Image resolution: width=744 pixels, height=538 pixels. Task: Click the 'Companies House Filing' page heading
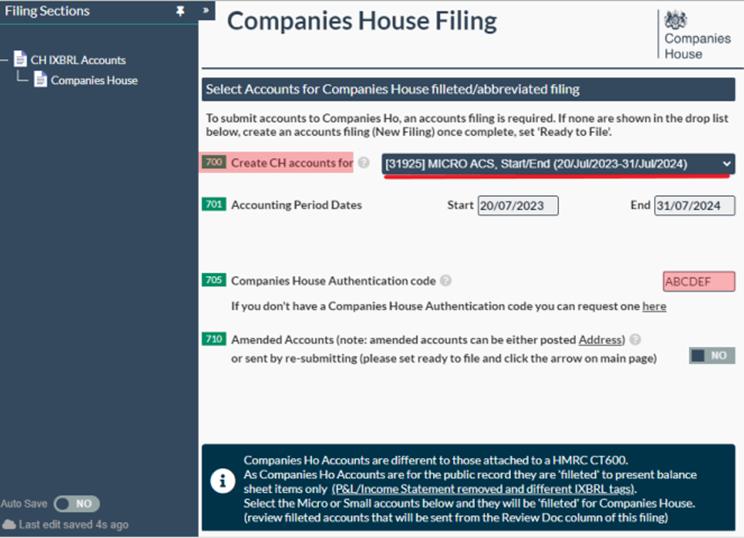(x=362, y=21)
